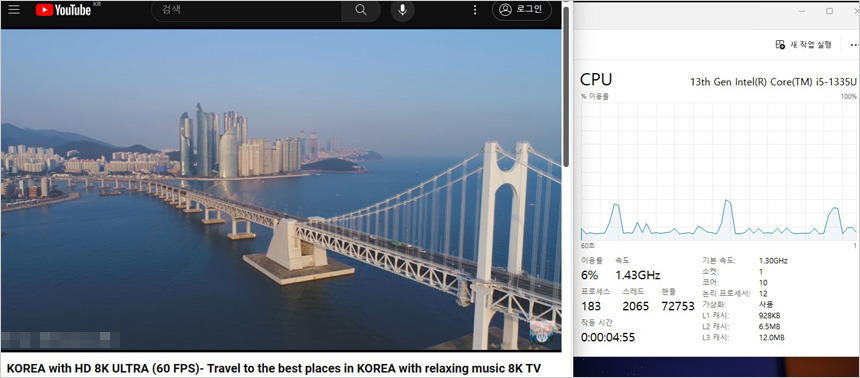The image size is (860, 378).
Task: Click the CPU heading in Task Manager
Action: [596, 80]
